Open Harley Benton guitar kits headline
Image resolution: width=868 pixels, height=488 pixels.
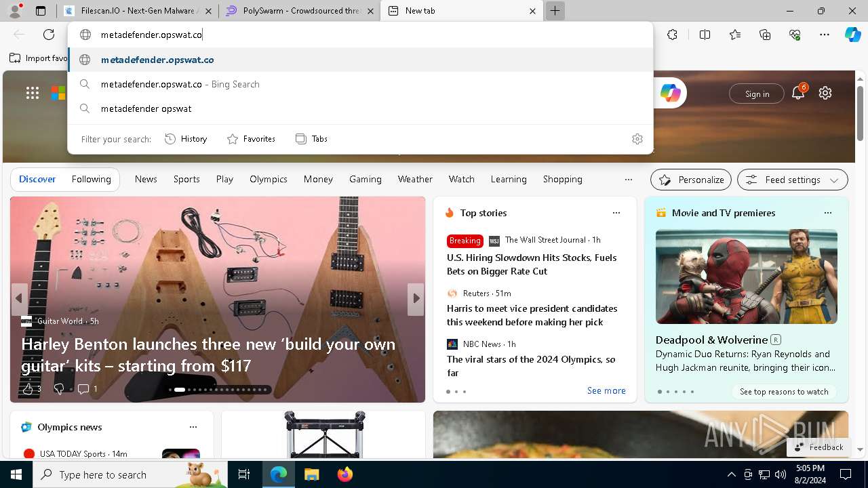click(x=208, y=354)
